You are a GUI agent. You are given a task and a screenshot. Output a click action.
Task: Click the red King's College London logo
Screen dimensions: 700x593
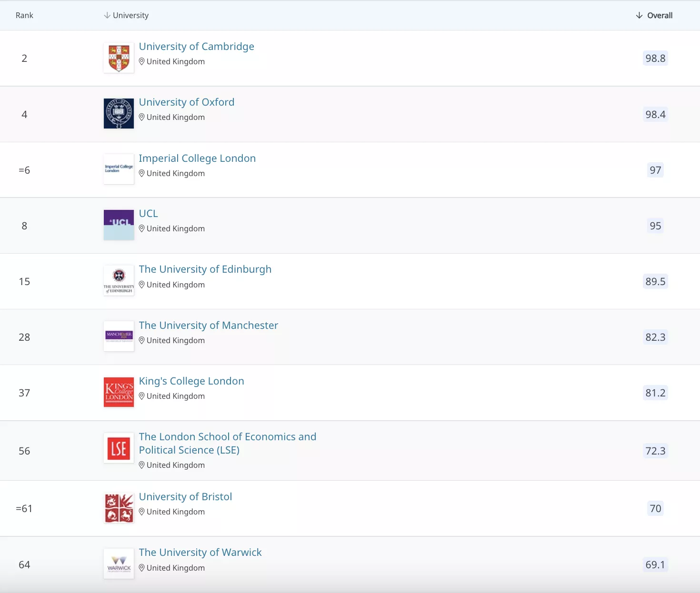tap(119, 392)
